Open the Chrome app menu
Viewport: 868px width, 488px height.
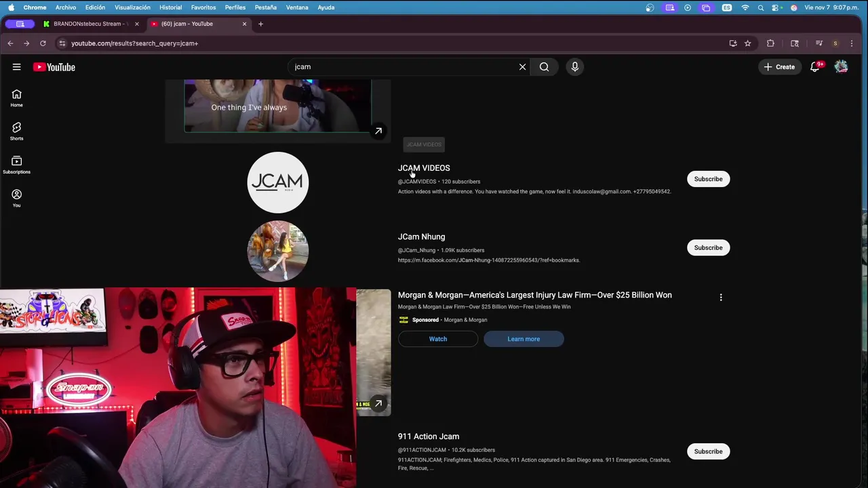point(35,7)
